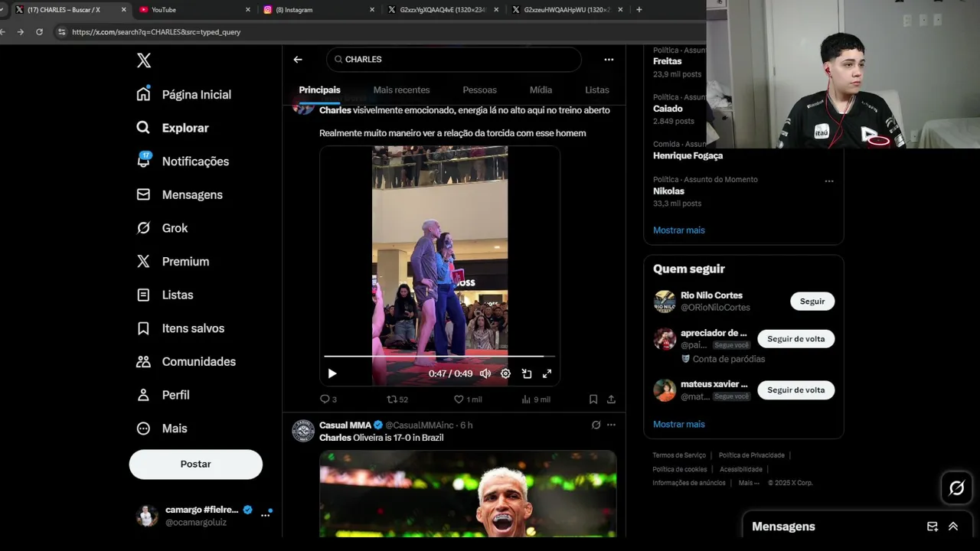Screen dimensions: 980x551
Task: Switch to Mídia tab
Action: click(x=541, y=90)
